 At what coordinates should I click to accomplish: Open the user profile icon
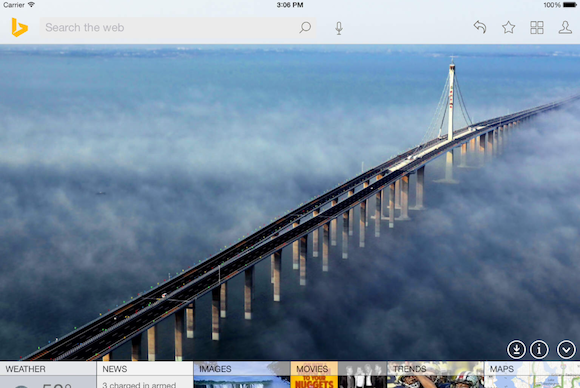pyautogui.click(x=565, y=27)
